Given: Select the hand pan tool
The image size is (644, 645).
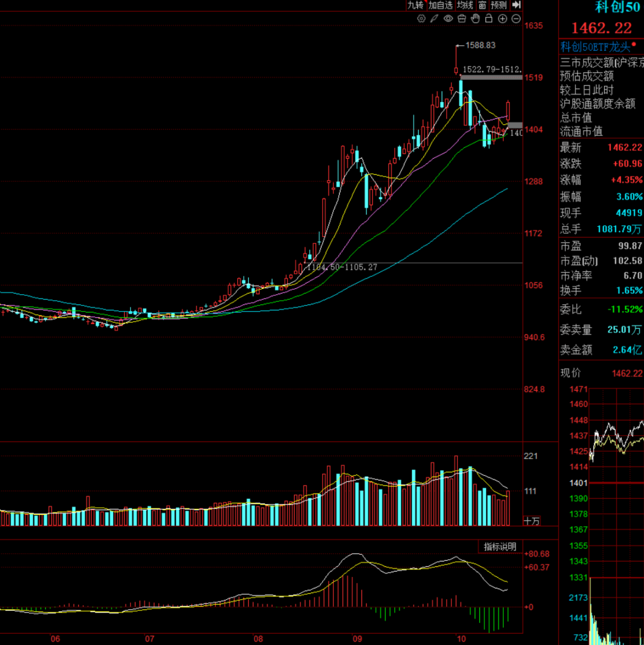Looking at the screenshot, I should (x=475, y=18).
